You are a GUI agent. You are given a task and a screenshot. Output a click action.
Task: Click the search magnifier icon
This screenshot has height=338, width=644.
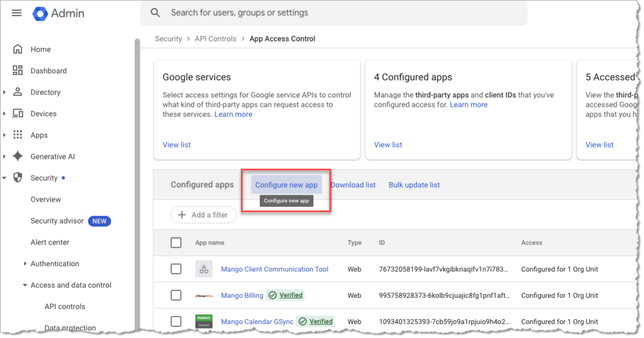(x=155, y=13)
